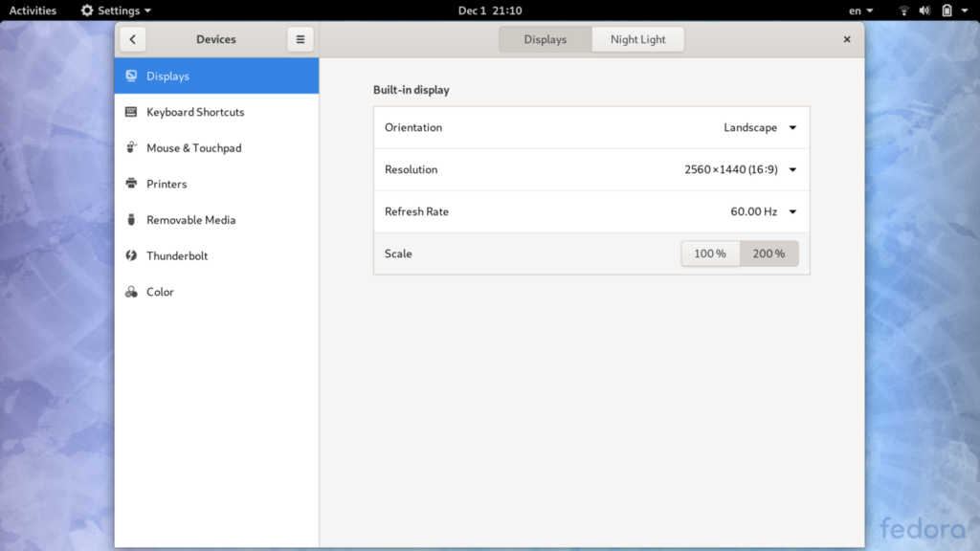The height and width of the screenshot is (551, 980).
Task: Switch to the Night Light tab
Action: 637,39
